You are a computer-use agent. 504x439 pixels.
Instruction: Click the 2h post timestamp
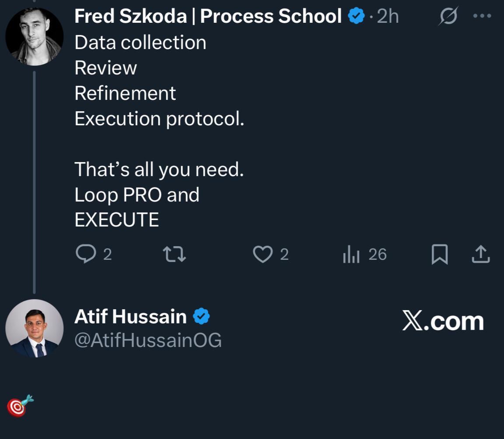click(x=388, y=17)
